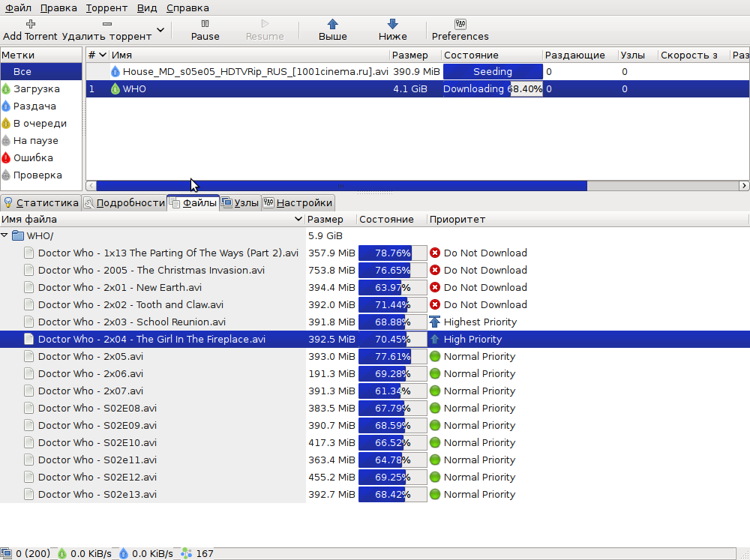Click Normal Priority icon for 2x05.avi
The image size is (750, 560).
(x=435, y=356)
